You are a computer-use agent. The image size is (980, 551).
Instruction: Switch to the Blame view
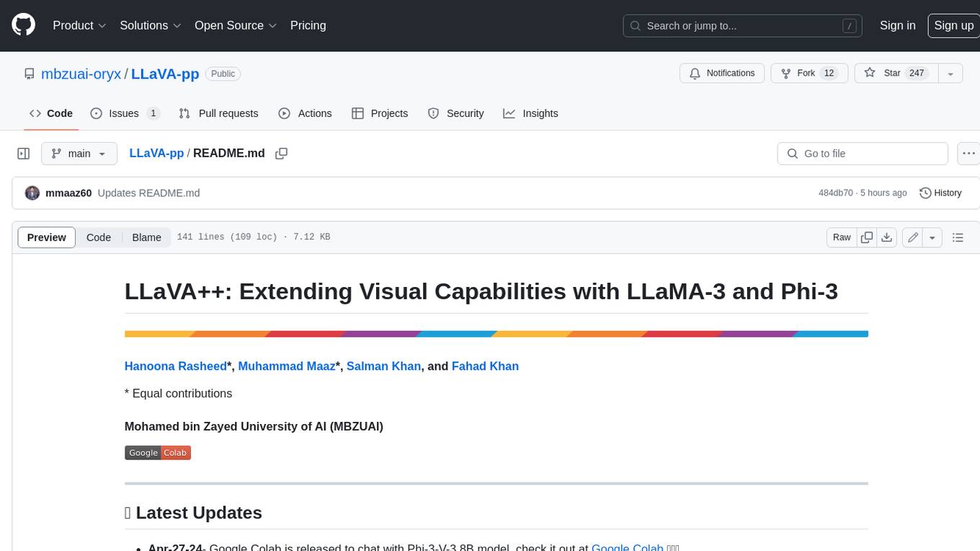pyautogui.click(x=147, y=237)
